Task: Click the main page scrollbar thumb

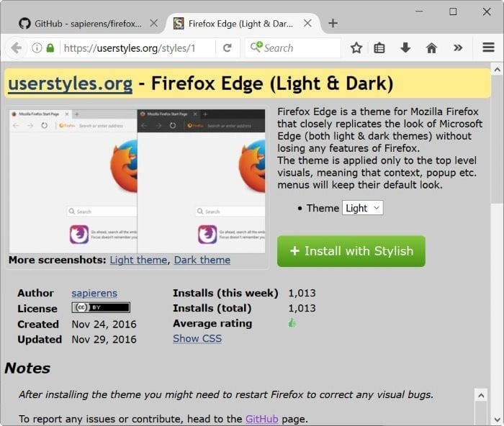Action: click(497, 140)
